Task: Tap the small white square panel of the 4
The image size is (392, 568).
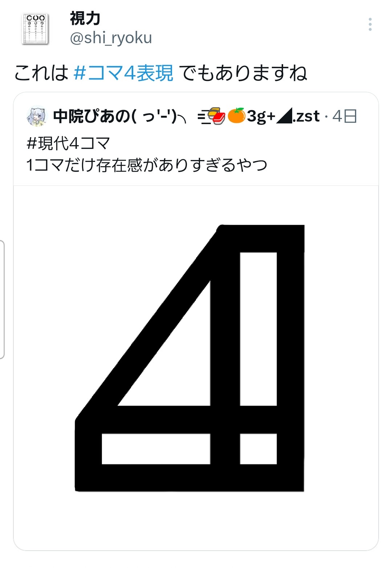Action: 258,449
